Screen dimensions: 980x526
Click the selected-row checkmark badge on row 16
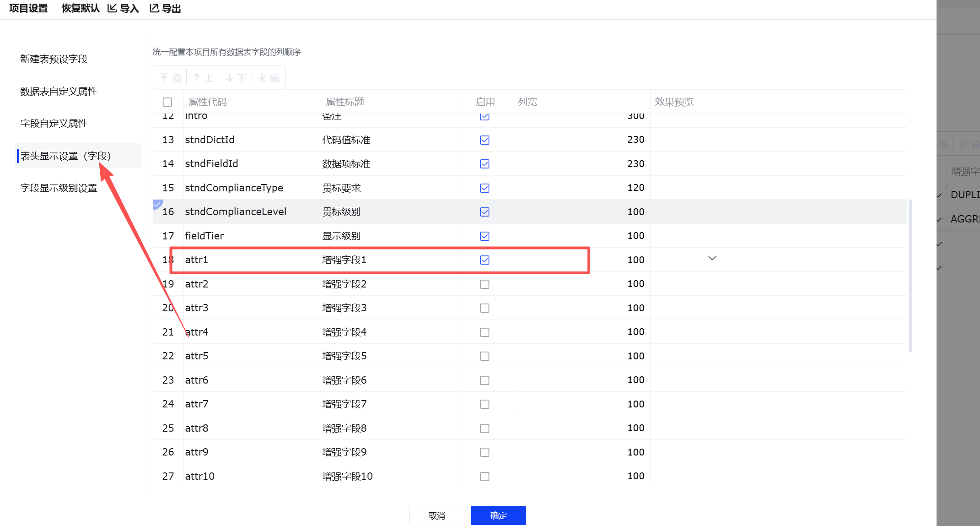coord(157,204)
